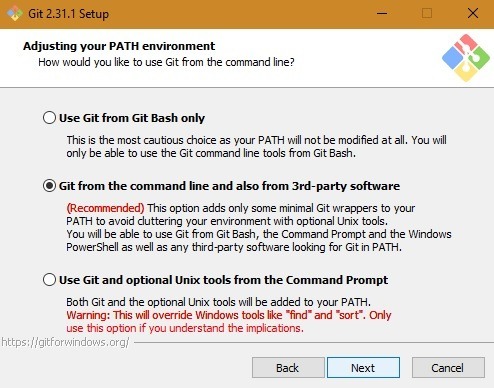The image size is (494, 388).
Task: Click the Unix tools Command Prompt label
Action: [223, 280]
